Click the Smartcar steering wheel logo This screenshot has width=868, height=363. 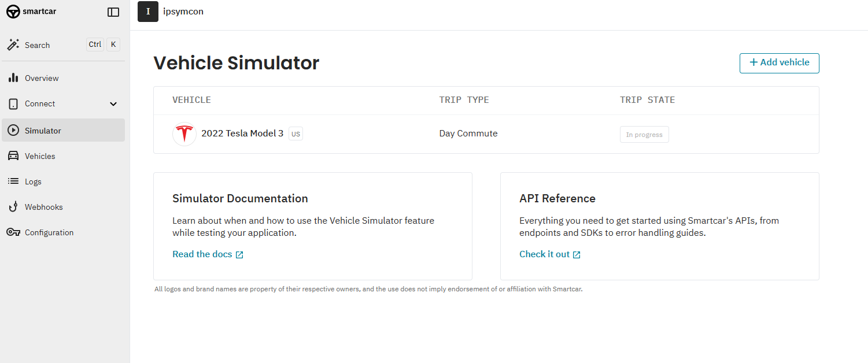(x=13, y=12)
